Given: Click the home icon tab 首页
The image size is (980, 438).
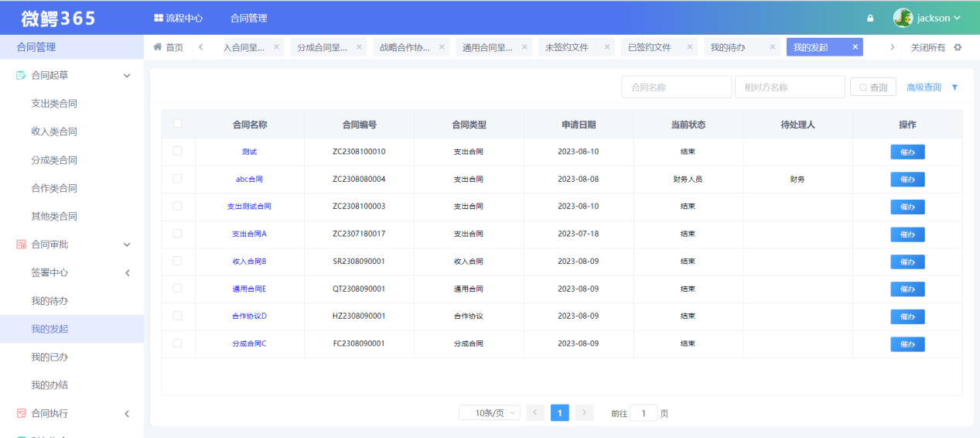Looking at the screenshot, I should click(x=168, y=47).
